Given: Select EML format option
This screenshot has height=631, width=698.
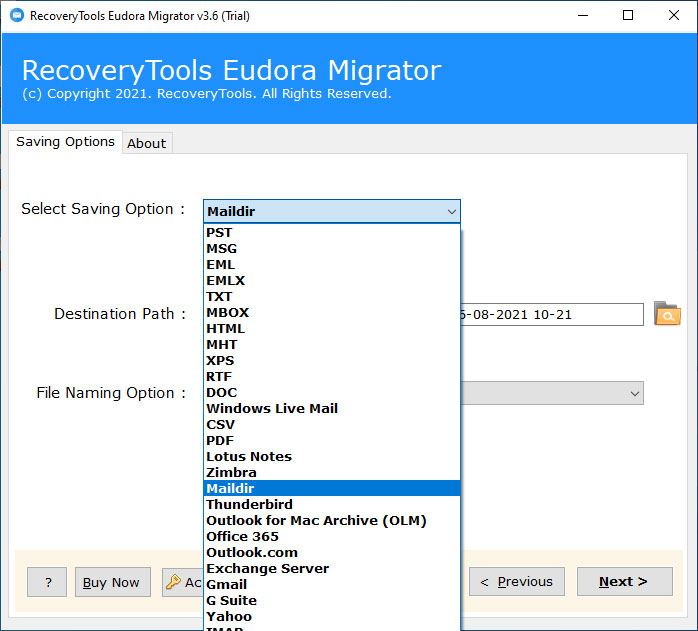Looking at the screenshot, I should (x=332, y=265).
